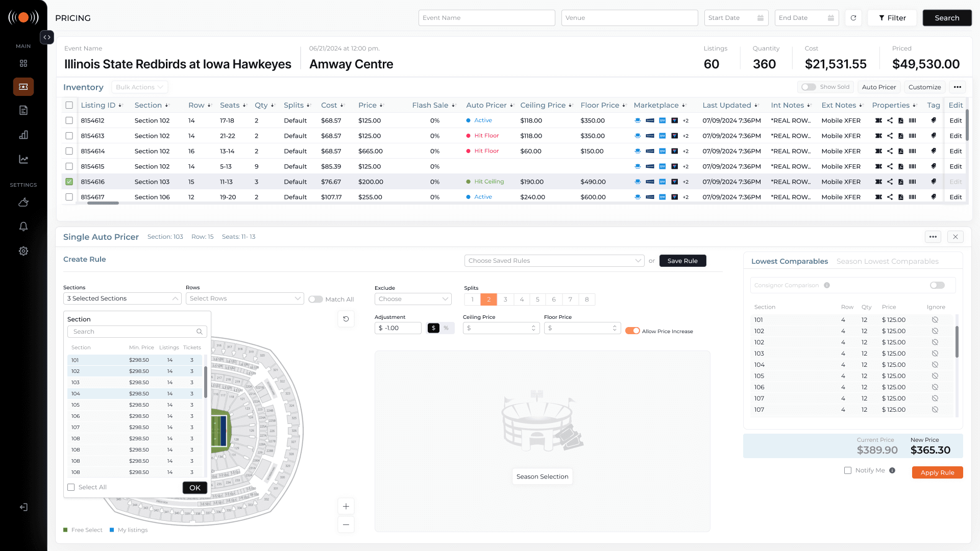The height and width of the screenshot is (551, 980).
Task: Expand the Choose Saved Rules dropdown
Action: pos(554,261)
